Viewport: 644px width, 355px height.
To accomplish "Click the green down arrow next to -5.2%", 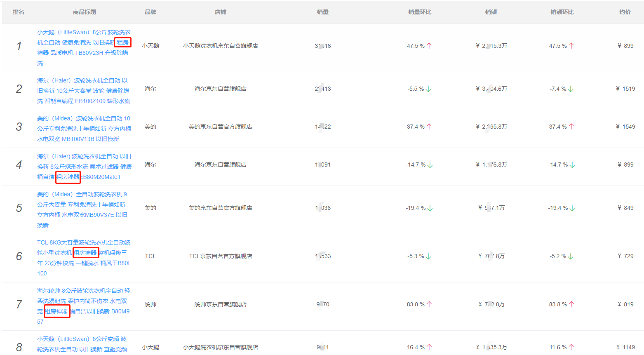I will pyautogui.click(x=571, y=256).
